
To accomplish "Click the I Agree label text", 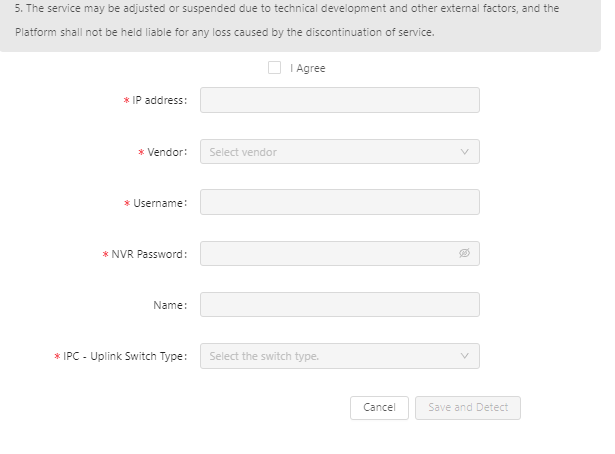I will pyautogui.click(x=308, y=68).
